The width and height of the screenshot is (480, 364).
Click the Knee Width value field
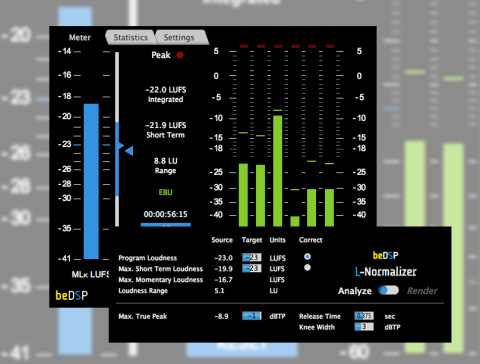(364, 327)
